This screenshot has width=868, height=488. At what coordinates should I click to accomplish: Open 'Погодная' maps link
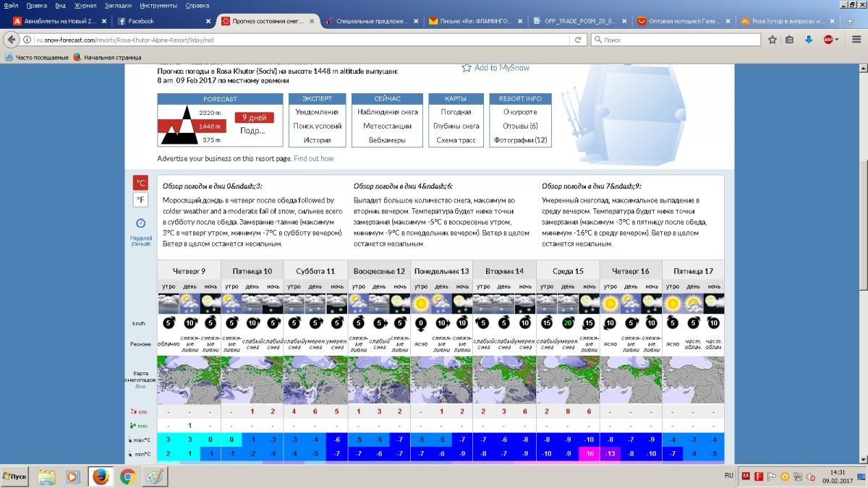(x=456, y=112)
